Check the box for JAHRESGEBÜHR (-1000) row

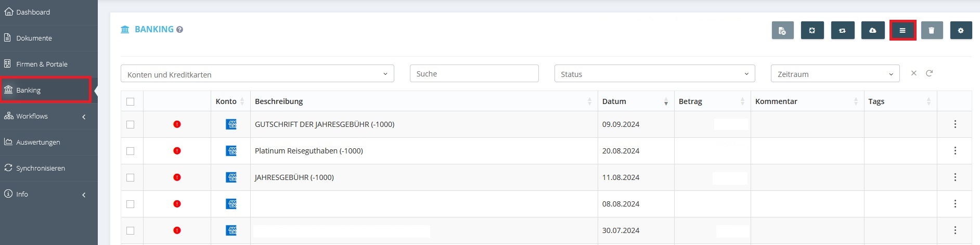(131, 177)
